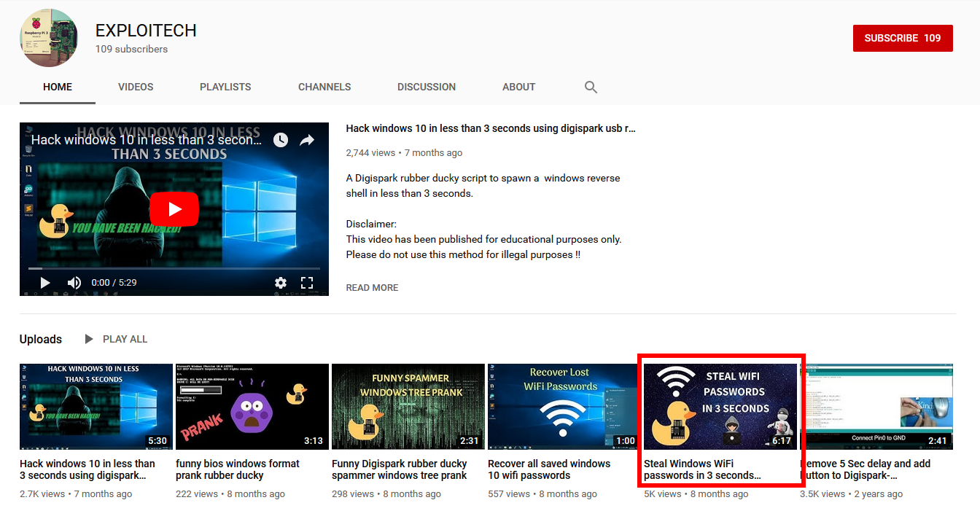980x527 pixels.
Task: Click the play button in player controls
Action: point(44,282)
